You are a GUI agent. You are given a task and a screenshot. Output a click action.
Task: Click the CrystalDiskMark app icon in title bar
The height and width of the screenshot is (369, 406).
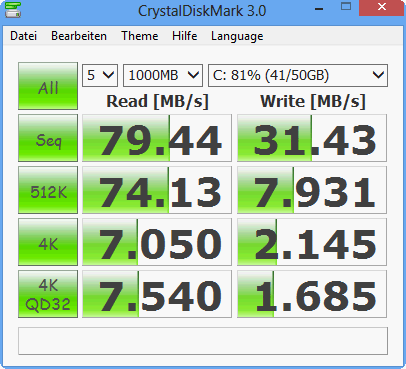(x=13, y=10)
